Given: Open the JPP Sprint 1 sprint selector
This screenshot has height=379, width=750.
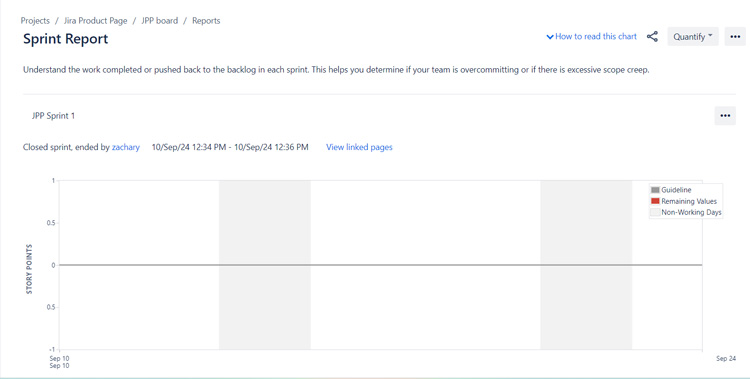Looking at the screenshot, I should pyautogui.click(x=53, y=116).
